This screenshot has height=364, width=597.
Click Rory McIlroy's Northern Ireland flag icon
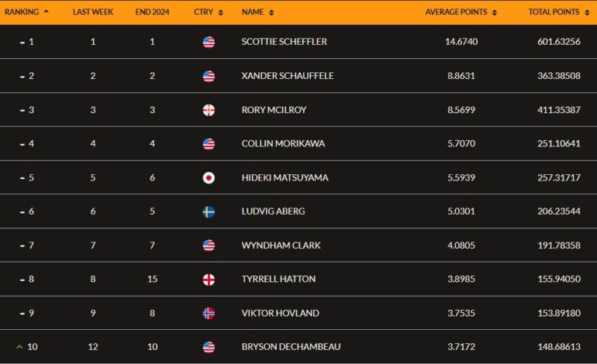pyautogui.click(x=209, y=110)
